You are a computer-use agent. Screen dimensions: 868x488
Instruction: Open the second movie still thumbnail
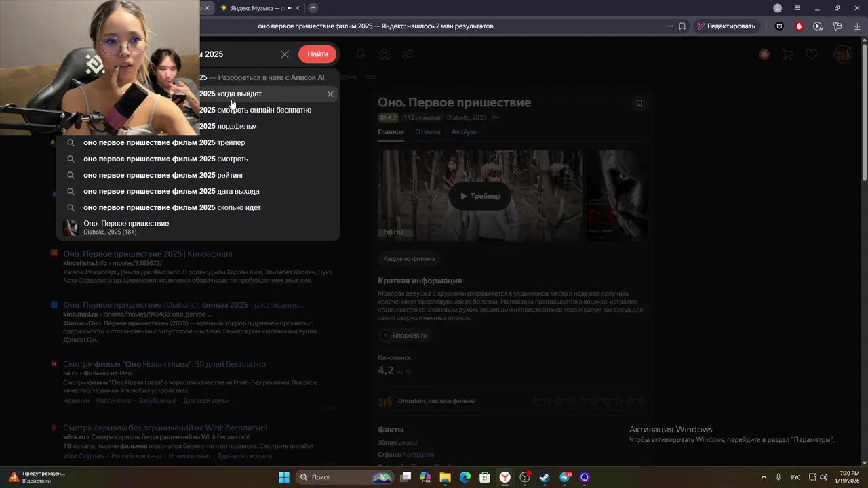[x=617, y=195]
